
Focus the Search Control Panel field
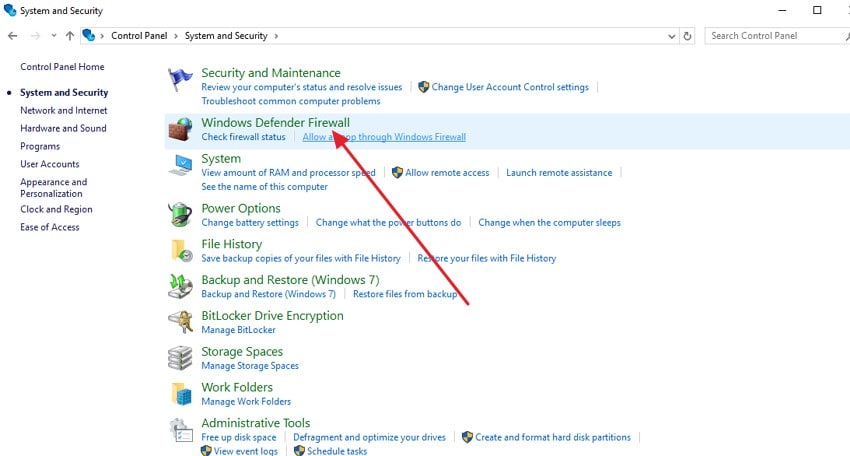(x=777, y=36)
